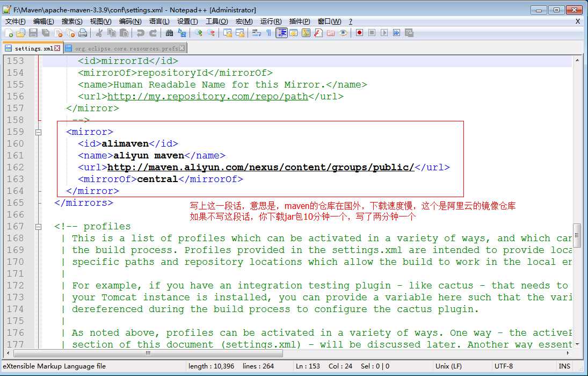Toggle the Function List toolbar icon
The height and width of the screenshot is (376, 588).
(x=318, y=33)
